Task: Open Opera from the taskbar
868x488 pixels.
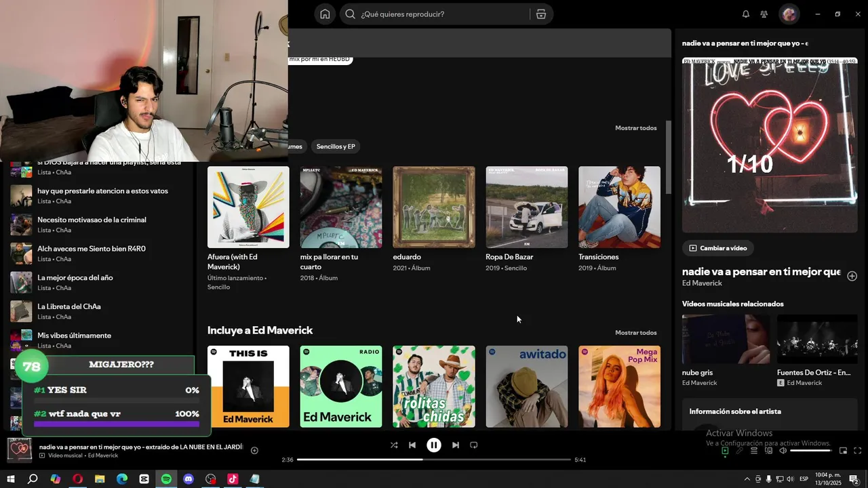Action: [x=77, y=479]
